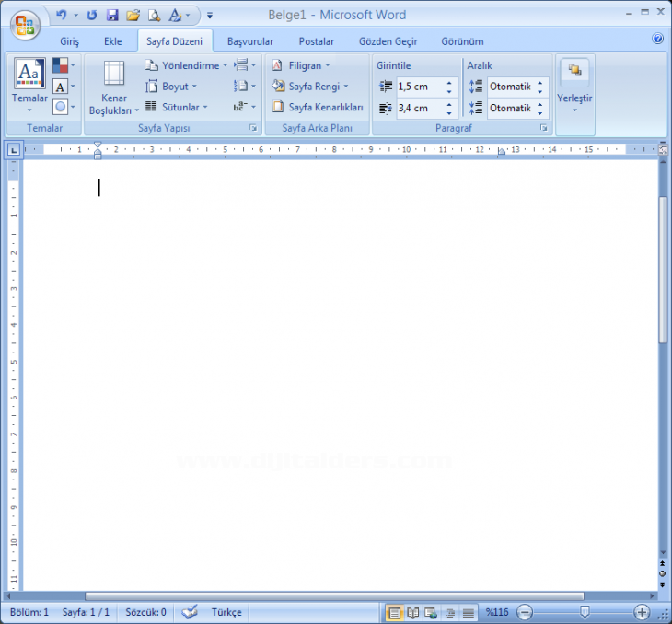Switch to Web Layout view
Screen dimensions: 672x624
tap(431, 613)
